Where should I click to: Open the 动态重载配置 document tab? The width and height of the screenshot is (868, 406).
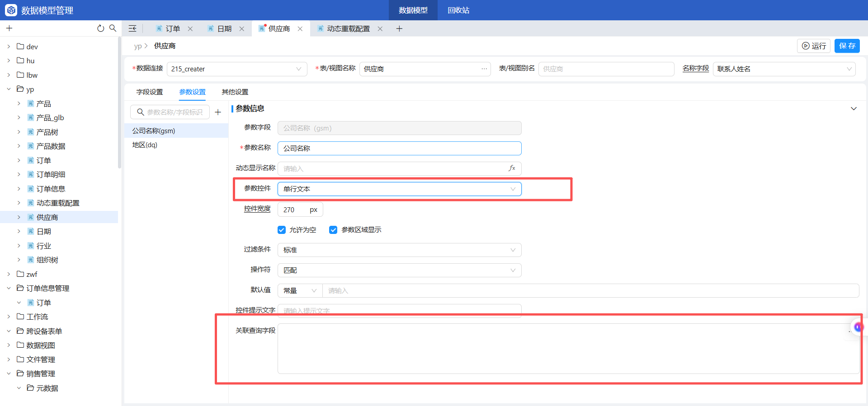348,29
